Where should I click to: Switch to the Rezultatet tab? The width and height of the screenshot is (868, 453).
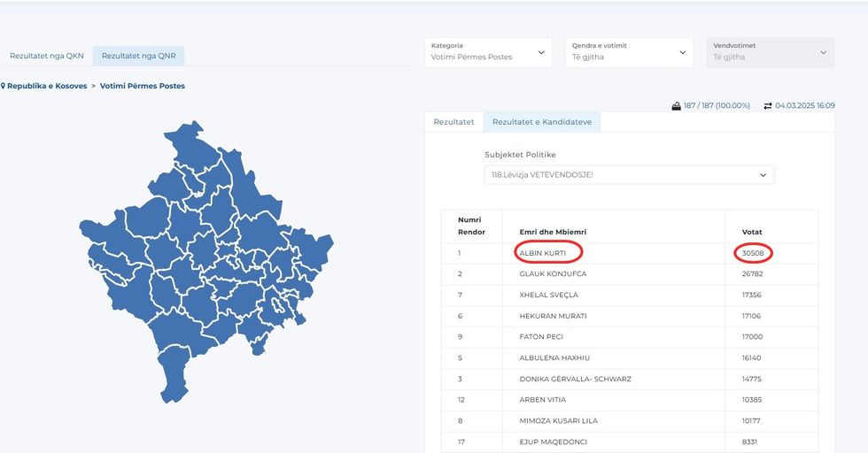(x=453, y=122)
